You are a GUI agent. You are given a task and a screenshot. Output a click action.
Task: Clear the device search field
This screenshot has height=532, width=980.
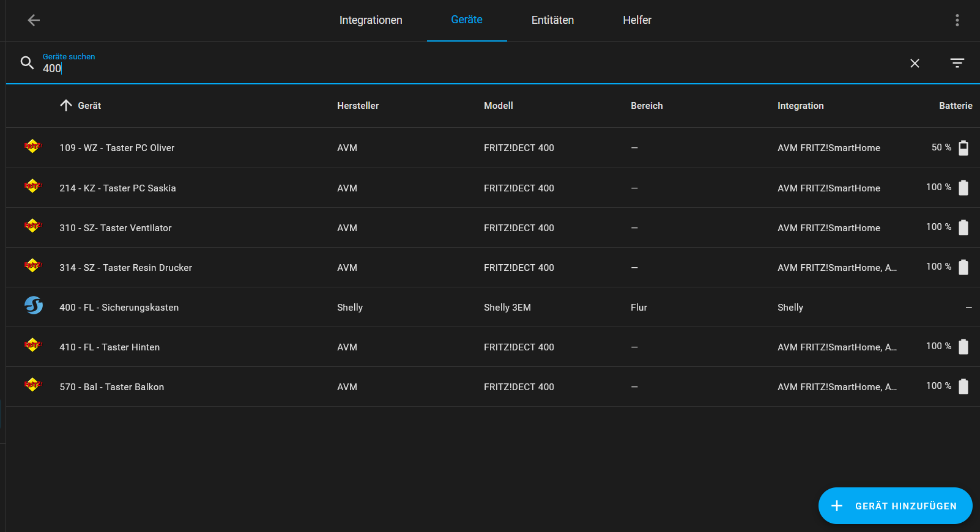tap(915, 63)
